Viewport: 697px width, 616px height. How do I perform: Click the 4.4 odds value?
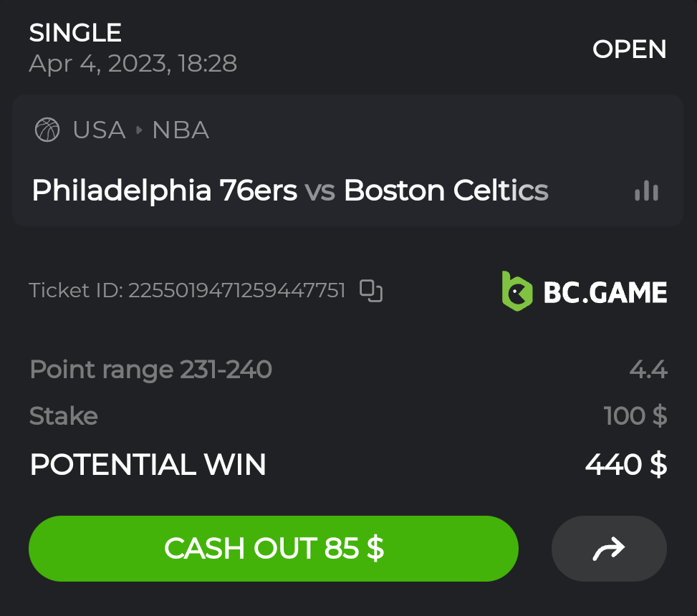pos(648,370)
